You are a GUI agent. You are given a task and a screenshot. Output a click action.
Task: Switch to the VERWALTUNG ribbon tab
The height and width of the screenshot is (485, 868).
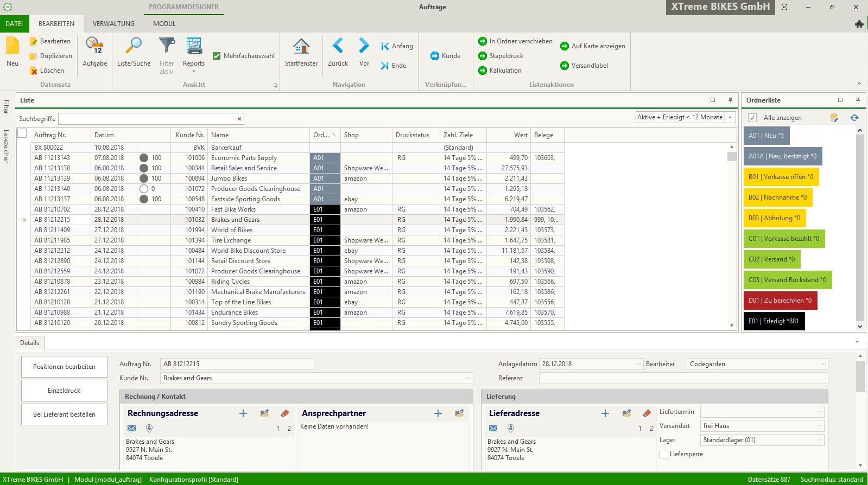(x=113, y=23)
